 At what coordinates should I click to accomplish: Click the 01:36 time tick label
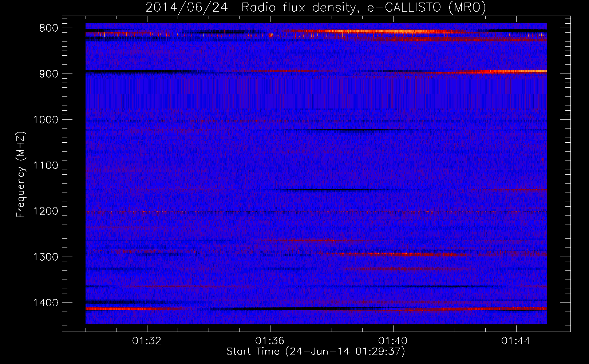tap(270, 341)
